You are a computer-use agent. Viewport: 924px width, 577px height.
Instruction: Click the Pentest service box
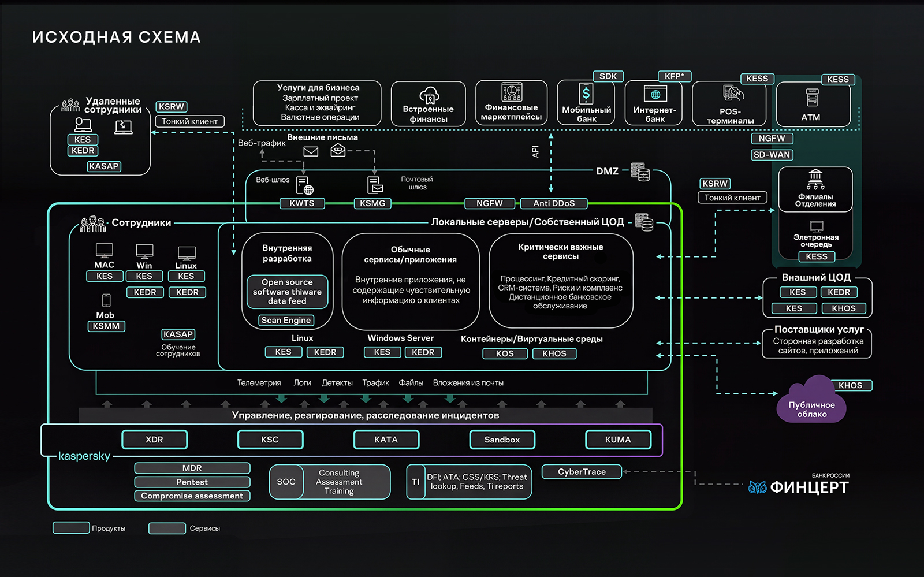tap(192, 482)
